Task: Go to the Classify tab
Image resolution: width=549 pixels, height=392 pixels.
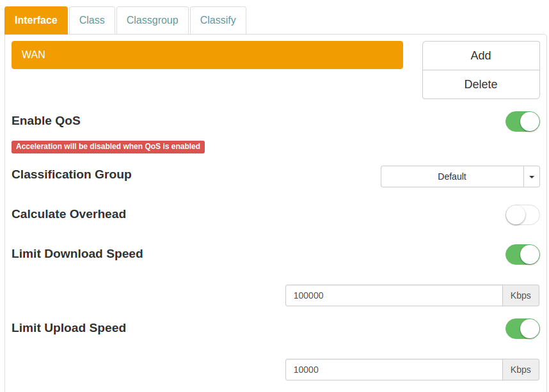Action: pyautogui.click(x=218, y=20)
